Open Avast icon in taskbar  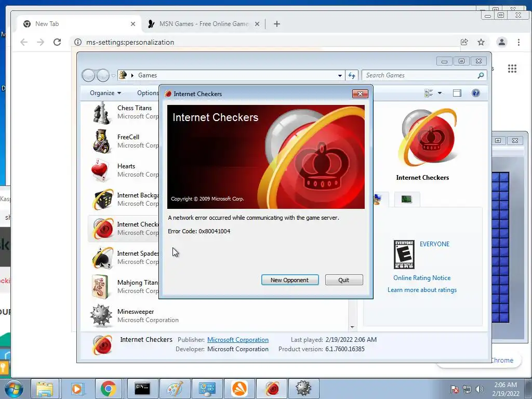pyautogui.click(x=240, y=389)
